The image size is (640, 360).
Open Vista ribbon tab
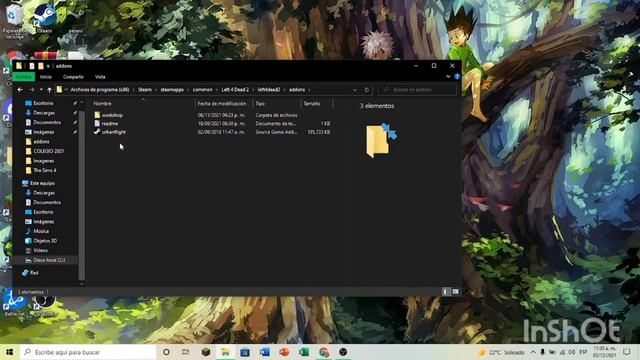(x=100, y=77)
